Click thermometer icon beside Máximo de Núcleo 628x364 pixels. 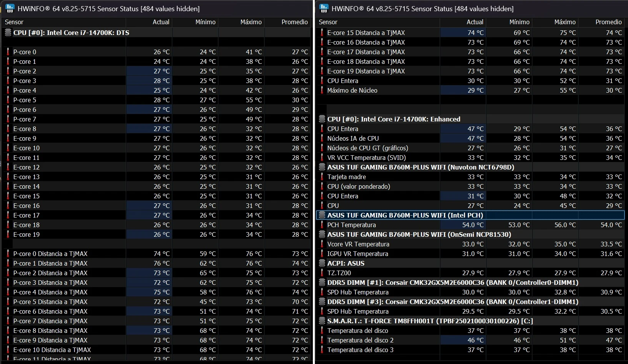(322, 90)
